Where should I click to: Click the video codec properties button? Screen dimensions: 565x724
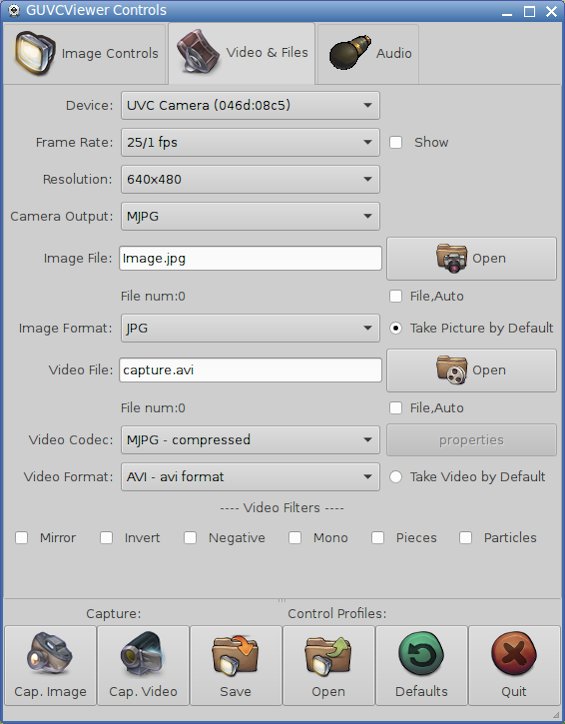point(471,440)
